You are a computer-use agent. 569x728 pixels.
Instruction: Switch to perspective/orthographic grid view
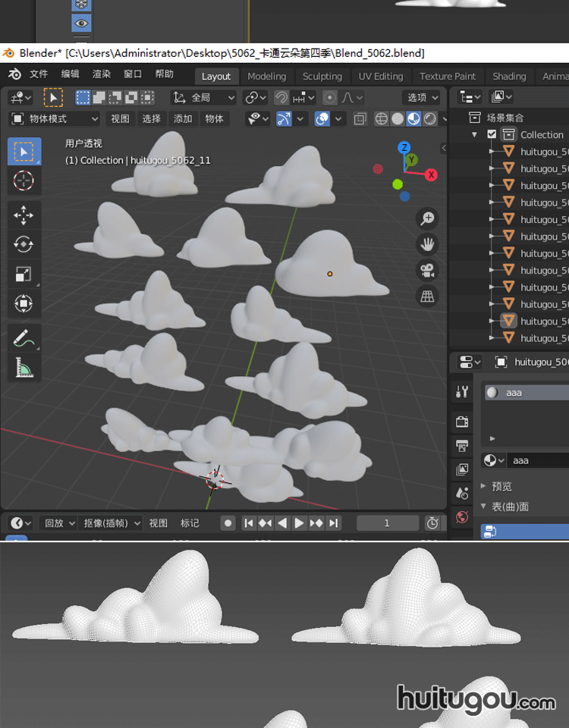point(428,296)
